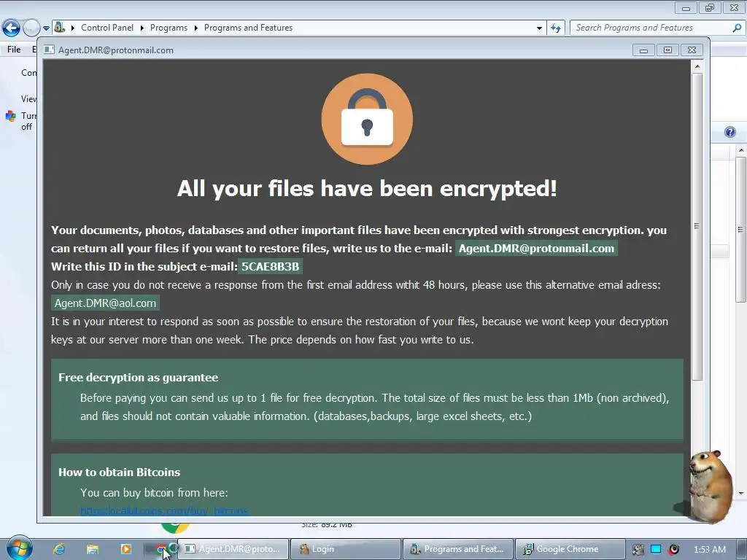Expand the address bar history dropdown
747x560 pixels.
pyautogui.click(x=539, y=28)
